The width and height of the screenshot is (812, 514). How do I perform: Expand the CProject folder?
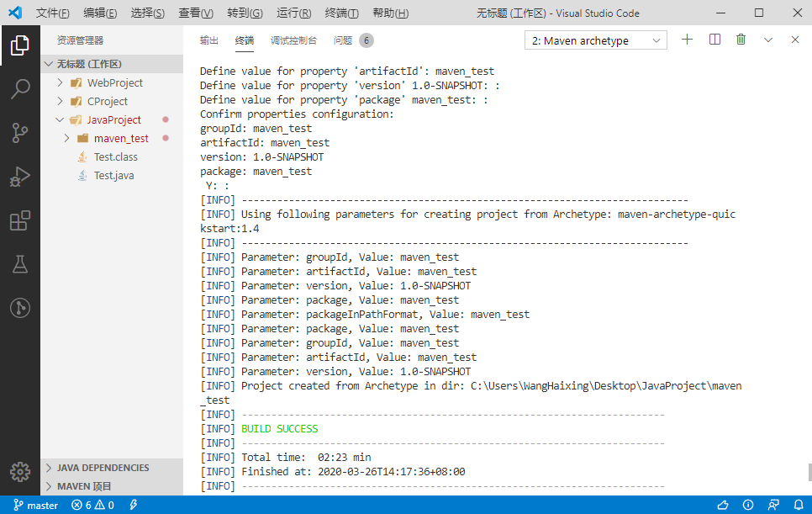coord(60,101)
